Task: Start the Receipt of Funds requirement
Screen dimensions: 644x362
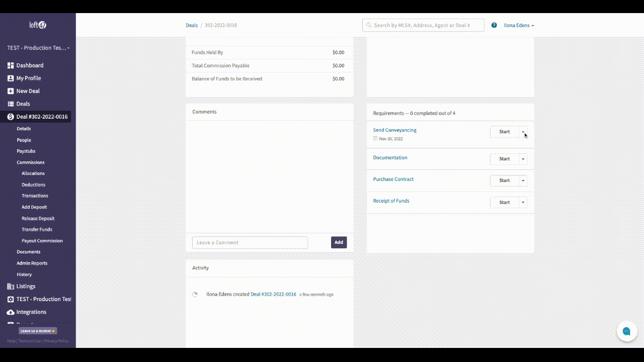Action: point(505,202)
